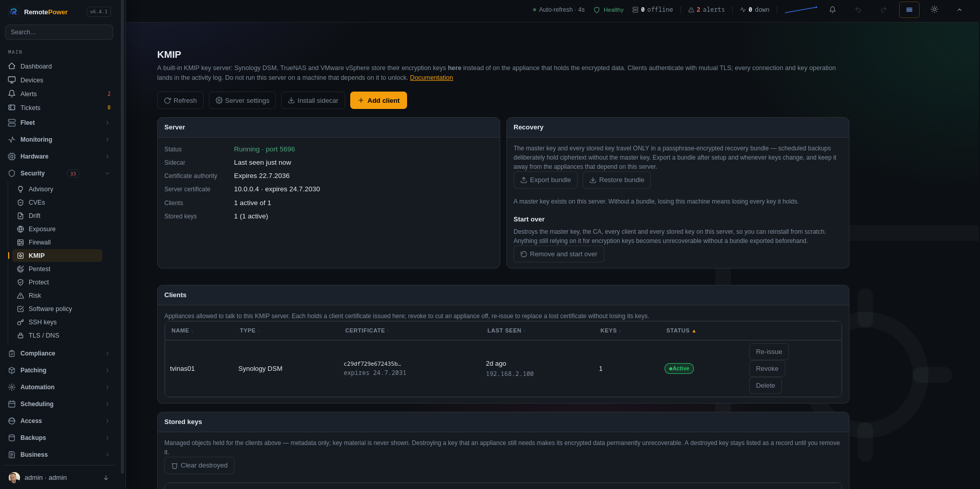Click the blue sparkline graph
This screenshot has height=489, width=980.
(801, 10)
